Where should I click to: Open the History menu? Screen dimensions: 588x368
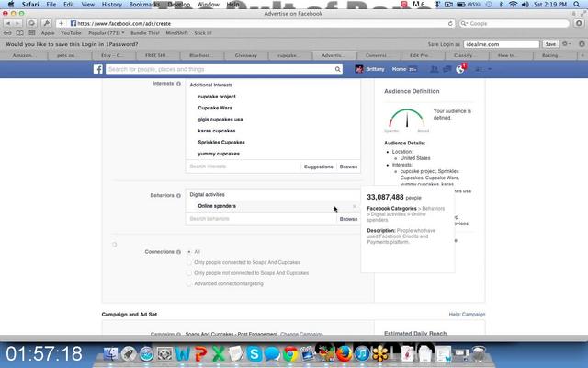click(x=112, y=4)
